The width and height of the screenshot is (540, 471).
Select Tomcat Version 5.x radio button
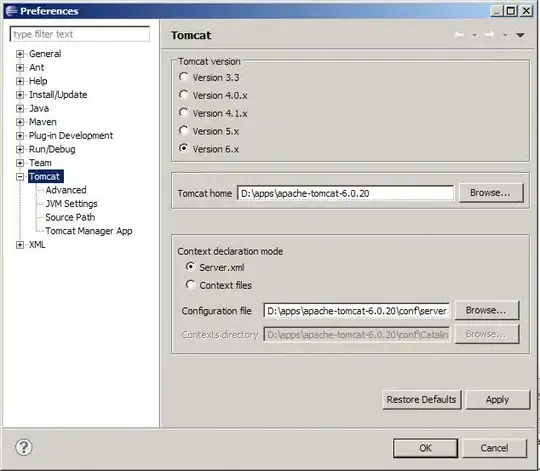click(x=184, y=130)
